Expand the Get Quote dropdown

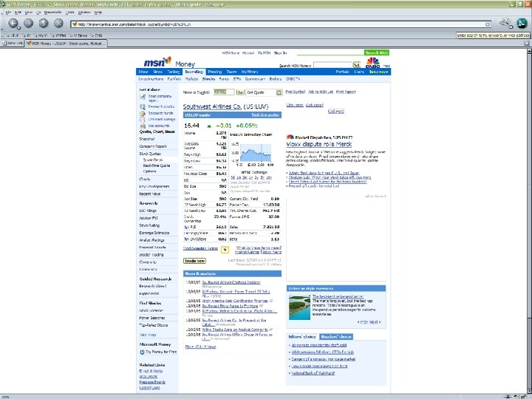tap(279, 92)
